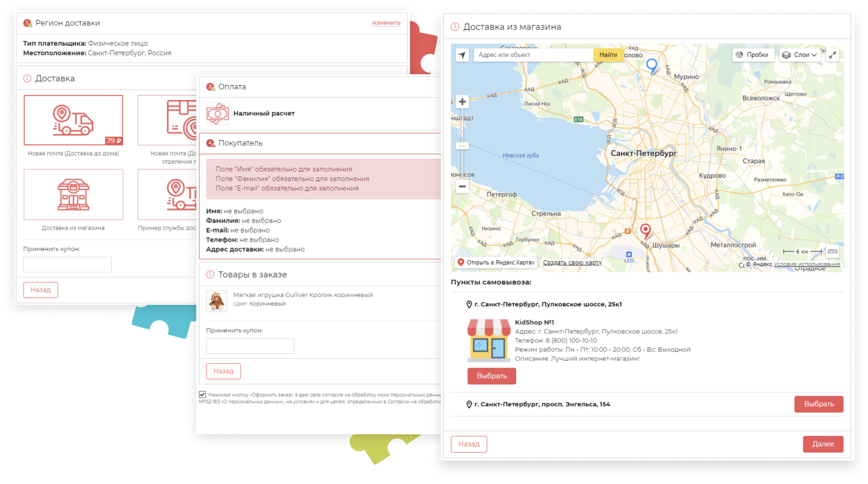868x484 pixels.
Task: Zoom out the map with minus button
Action: 462,186
